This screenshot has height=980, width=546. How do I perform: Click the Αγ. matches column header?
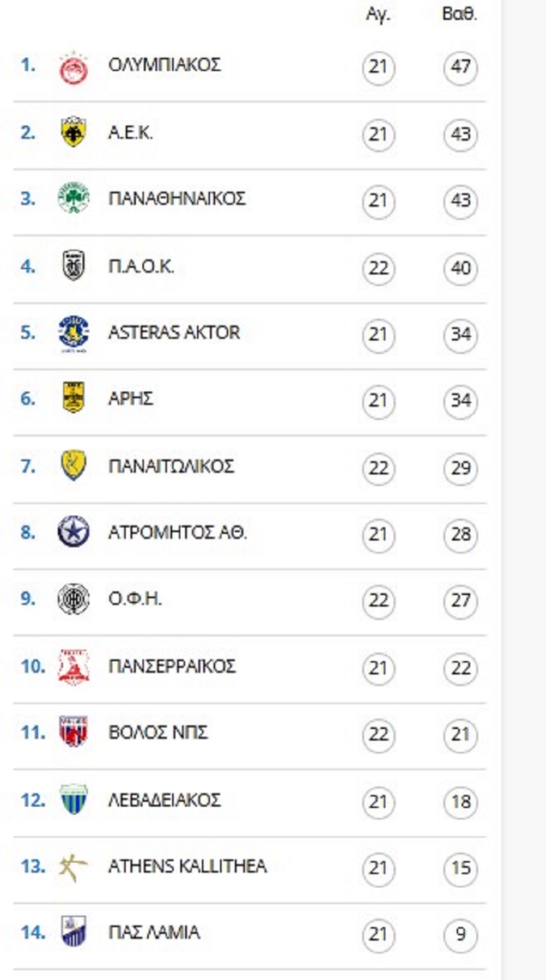click(x=378, y=16)
